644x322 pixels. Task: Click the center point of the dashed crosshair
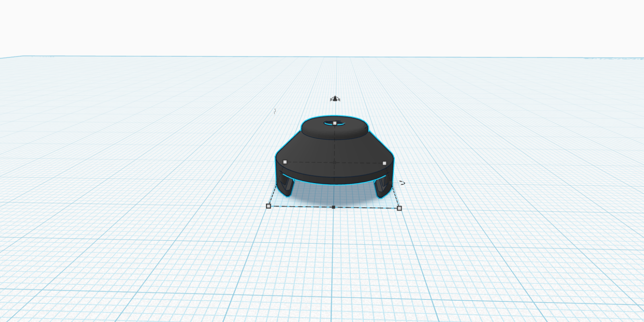[x=334, y=163]
